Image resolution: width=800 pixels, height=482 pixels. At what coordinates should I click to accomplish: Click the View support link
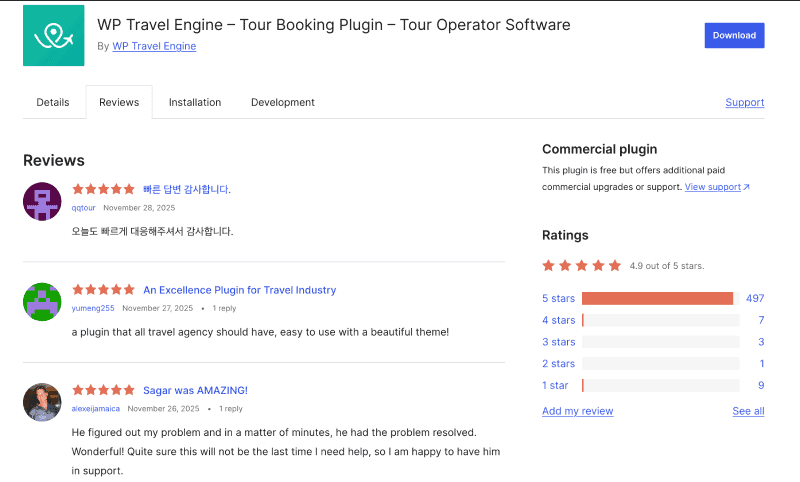713,187
